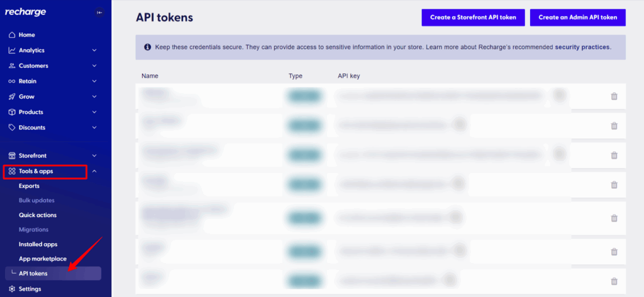Select API tokens in the sidebar
The width and height of the screenshot is (644, 297).
point(53,274)
